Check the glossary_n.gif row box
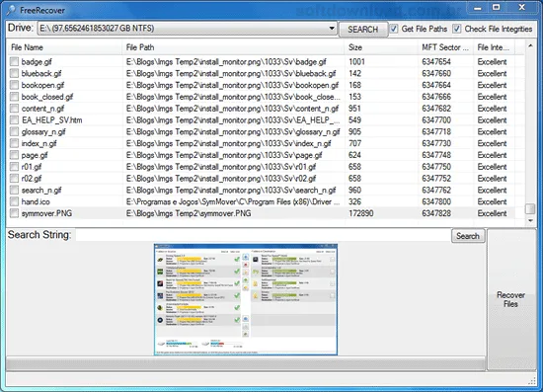 pos(14,131)
